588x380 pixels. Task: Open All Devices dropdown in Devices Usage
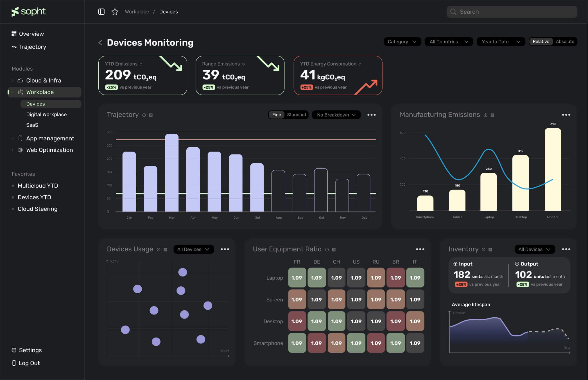(194, 249)
